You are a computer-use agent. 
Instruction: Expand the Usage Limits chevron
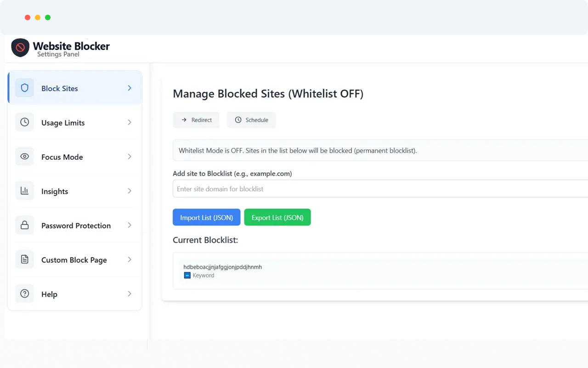pyautogui.click(x=130, y=122)
